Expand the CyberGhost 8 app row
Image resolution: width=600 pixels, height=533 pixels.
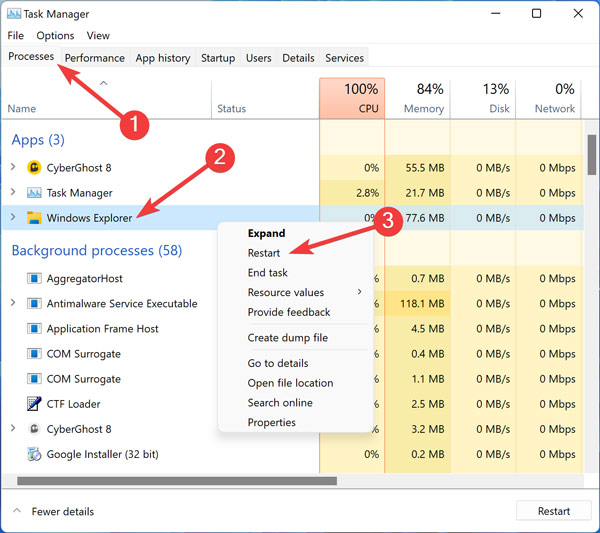[x=13, y=167]
